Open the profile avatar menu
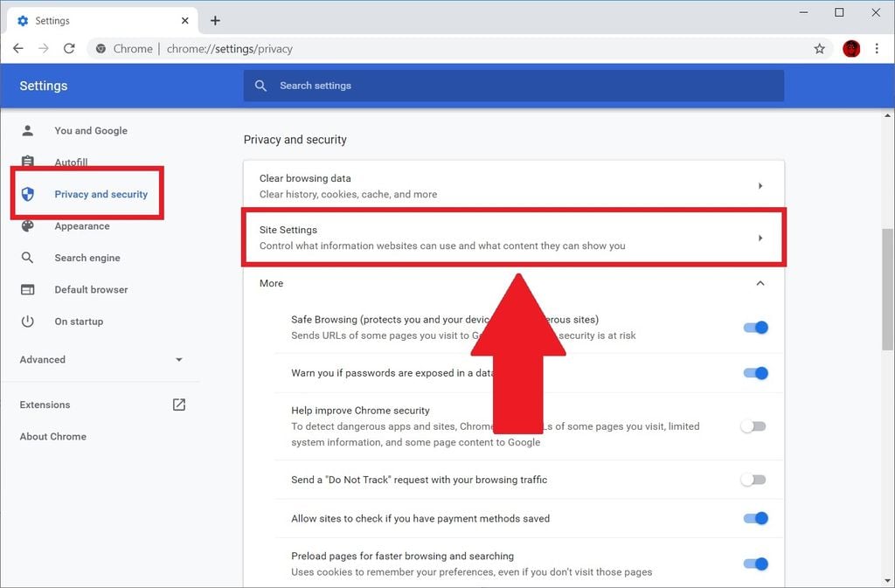The width and height of the screenshot is (895, 588). (851, 48)
